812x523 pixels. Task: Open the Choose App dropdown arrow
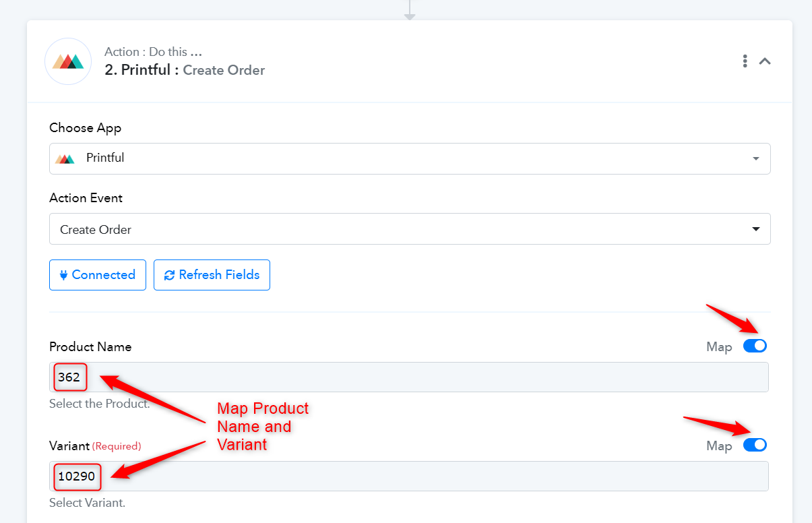[755, 159]
